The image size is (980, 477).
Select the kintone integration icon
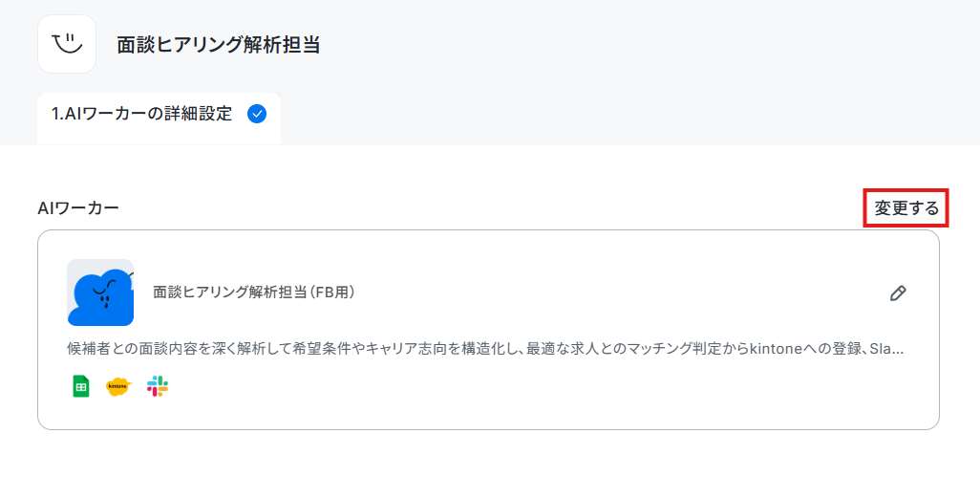pyautogui.click(x=118, y=386)
